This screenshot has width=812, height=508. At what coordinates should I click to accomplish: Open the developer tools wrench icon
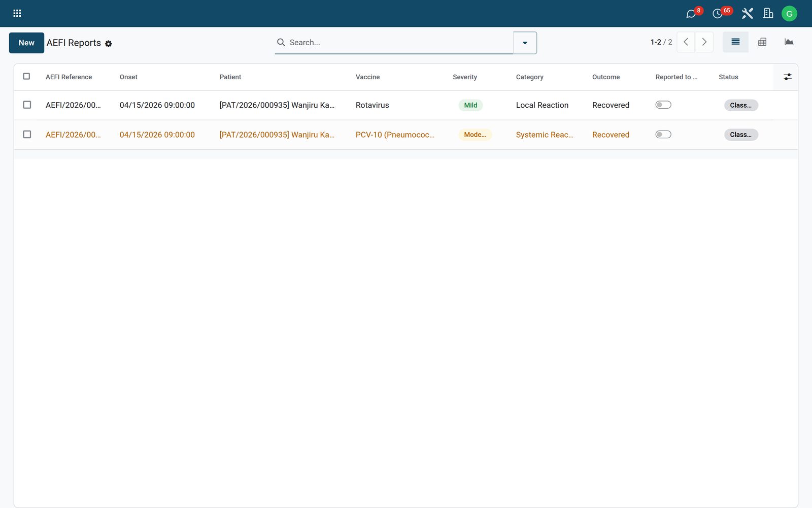coord(747,13)
